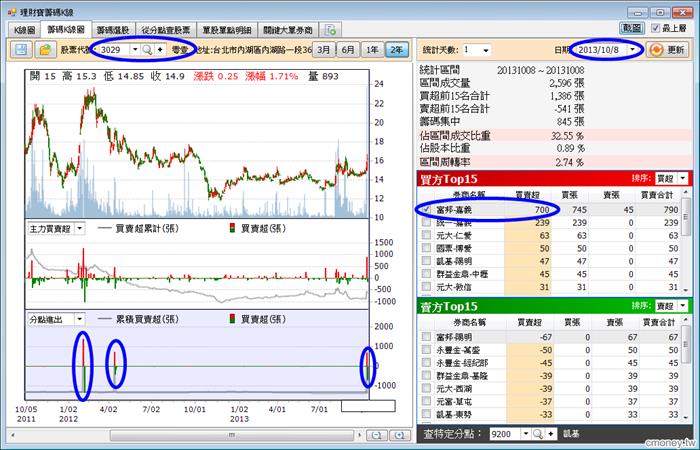Click the document-add icon after the tabs
Image resolution: width=700 pixels, height=450 pixels.
[x=330, y=30]
